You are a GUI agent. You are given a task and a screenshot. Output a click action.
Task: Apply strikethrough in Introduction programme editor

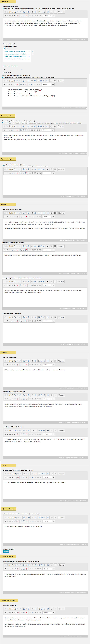point(10,16)
